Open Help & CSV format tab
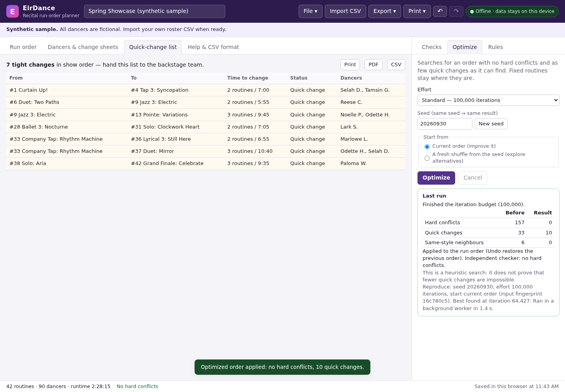 click(213, 47)
